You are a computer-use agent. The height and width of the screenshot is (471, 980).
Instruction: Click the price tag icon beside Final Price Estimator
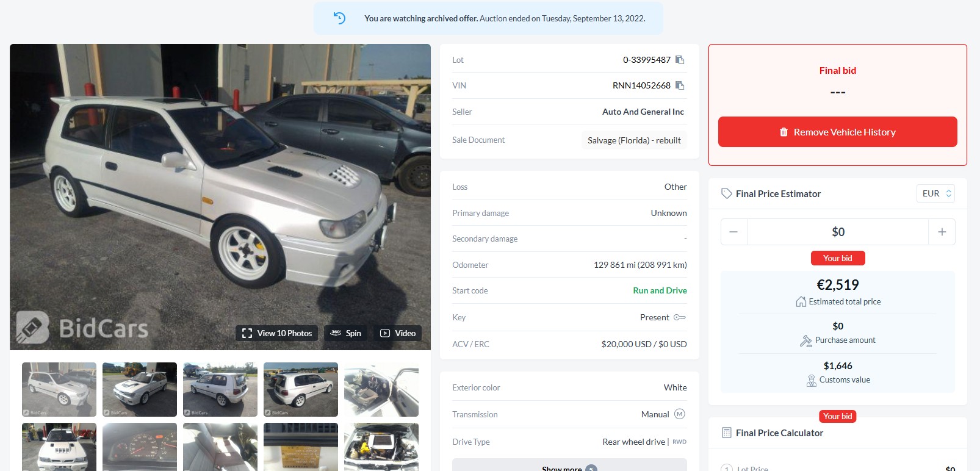(726, 193)
